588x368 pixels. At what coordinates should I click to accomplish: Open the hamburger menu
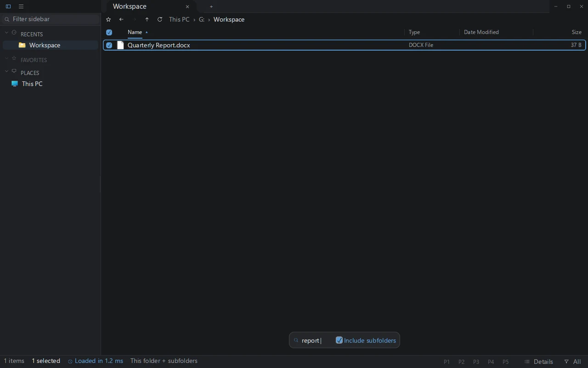tap(21, 6)
